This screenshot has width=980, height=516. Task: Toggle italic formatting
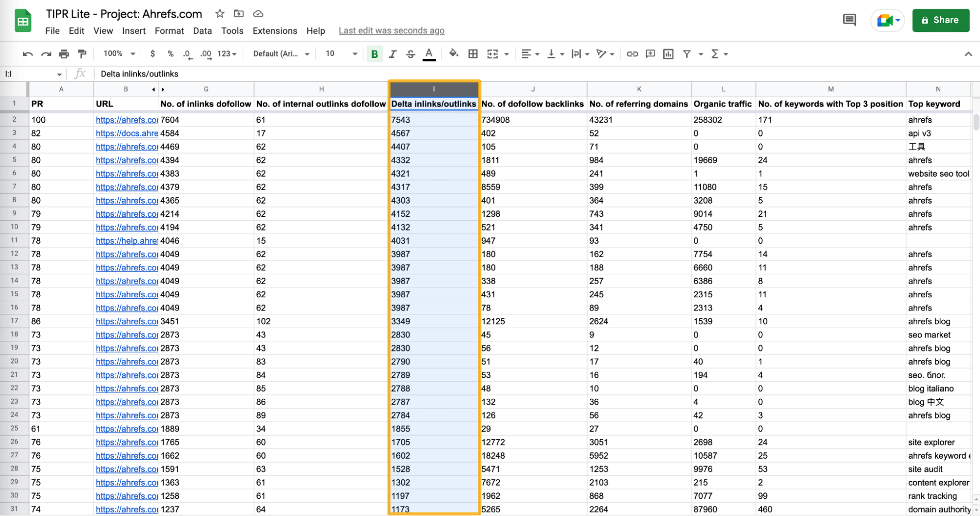coord(392,54)
